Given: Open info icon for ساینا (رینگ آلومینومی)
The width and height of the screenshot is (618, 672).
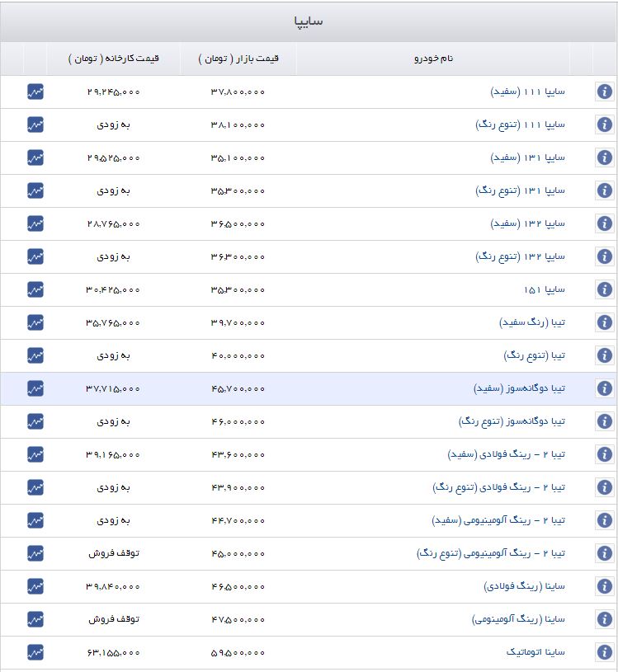Looking at the screenshot, I should [x=604, y=620].
